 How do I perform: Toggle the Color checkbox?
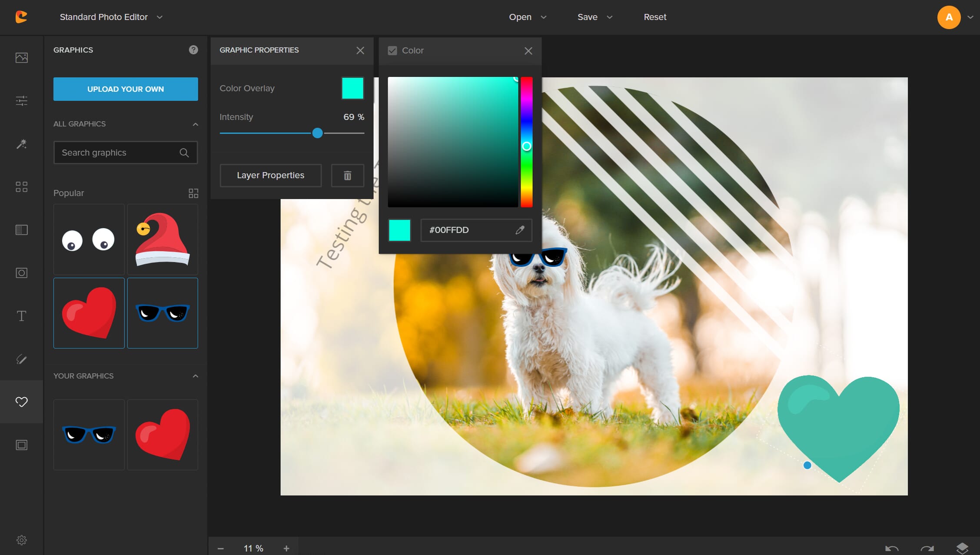[x=392, y=50]
